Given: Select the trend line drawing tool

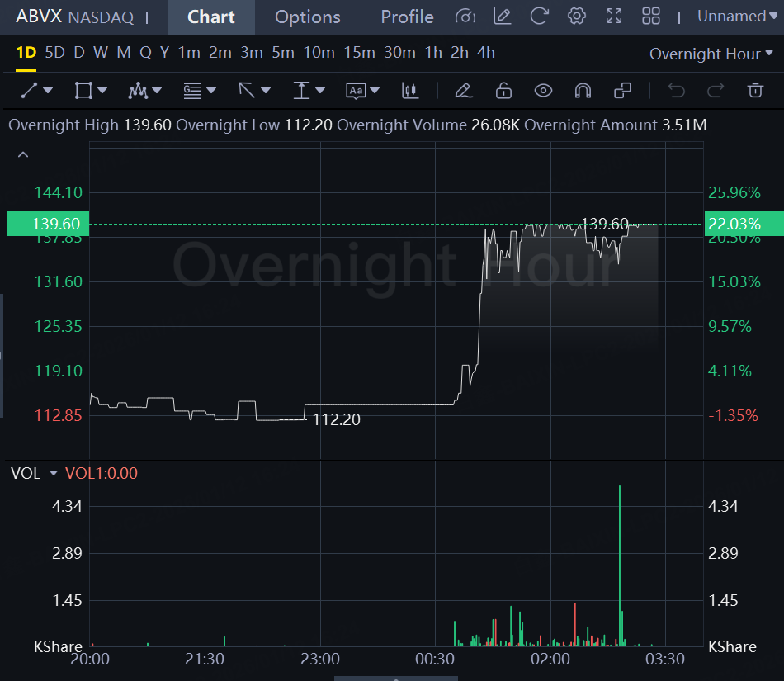Looking at the screenshot, I should pos(29,91).
